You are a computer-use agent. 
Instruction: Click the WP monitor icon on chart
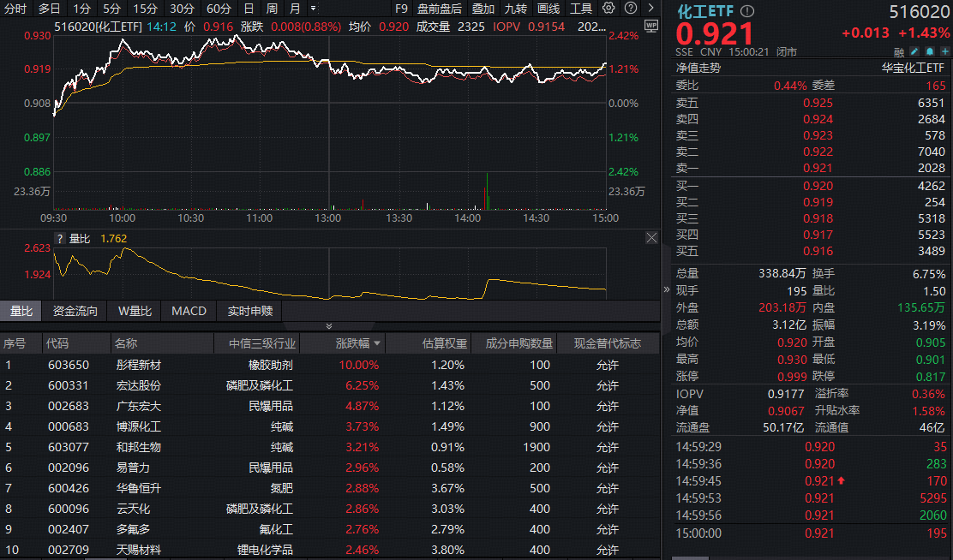point(650,27)
